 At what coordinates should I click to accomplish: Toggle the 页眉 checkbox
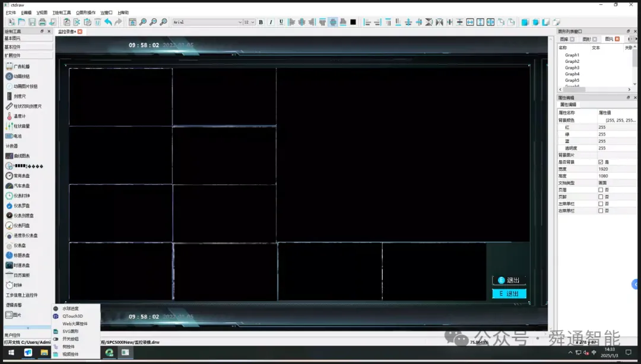point(601,190)
